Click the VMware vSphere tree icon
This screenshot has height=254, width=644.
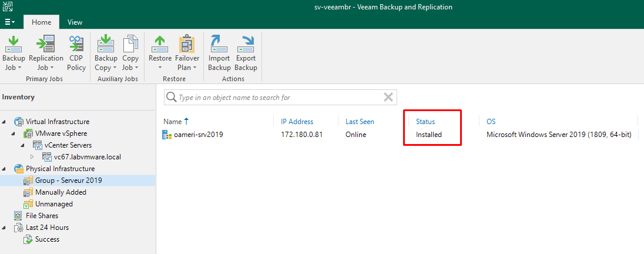click(28, 133)
